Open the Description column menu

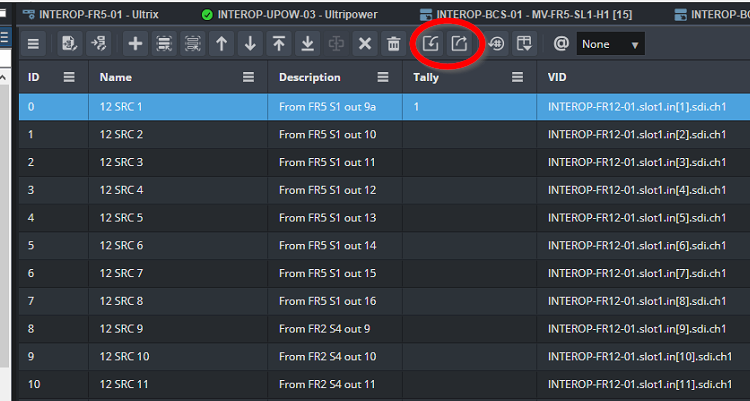click(383, 77)
